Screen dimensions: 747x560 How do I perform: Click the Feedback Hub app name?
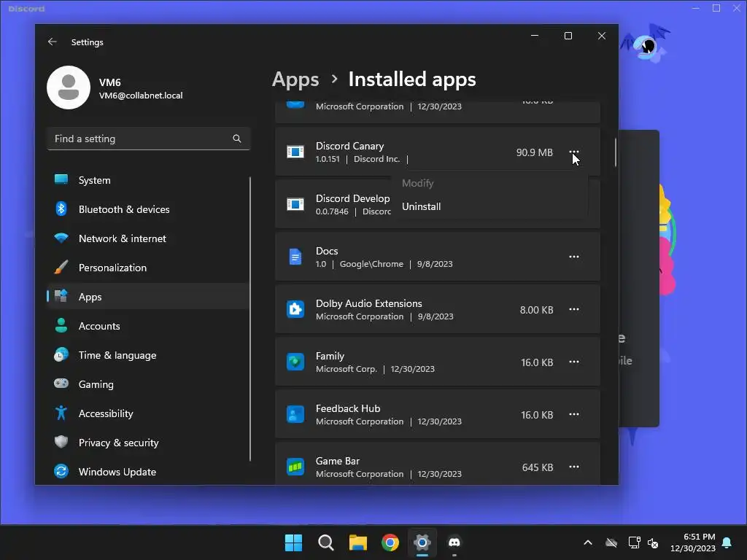[348, 408]
